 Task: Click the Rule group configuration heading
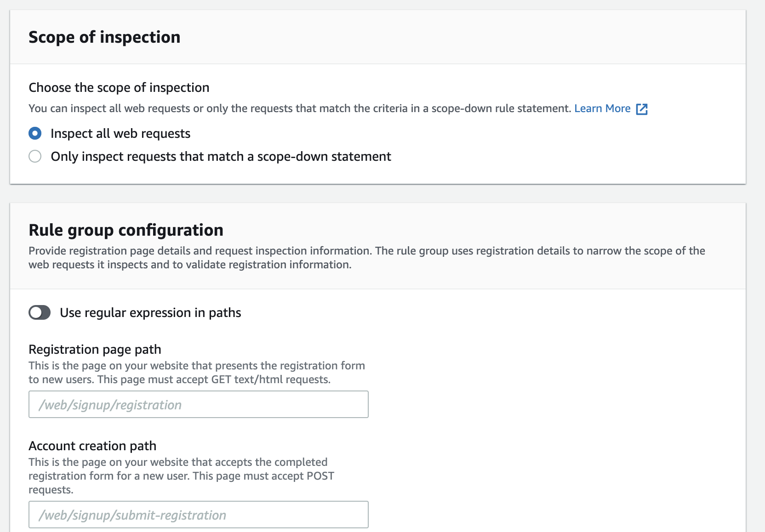click(126, 230)
